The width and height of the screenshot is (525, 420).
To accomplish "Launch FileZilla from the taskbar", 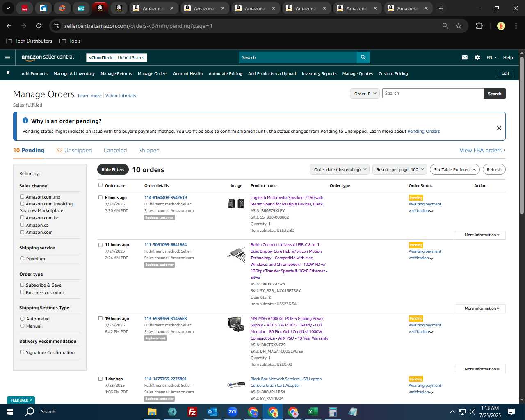I will click(192, 412).
